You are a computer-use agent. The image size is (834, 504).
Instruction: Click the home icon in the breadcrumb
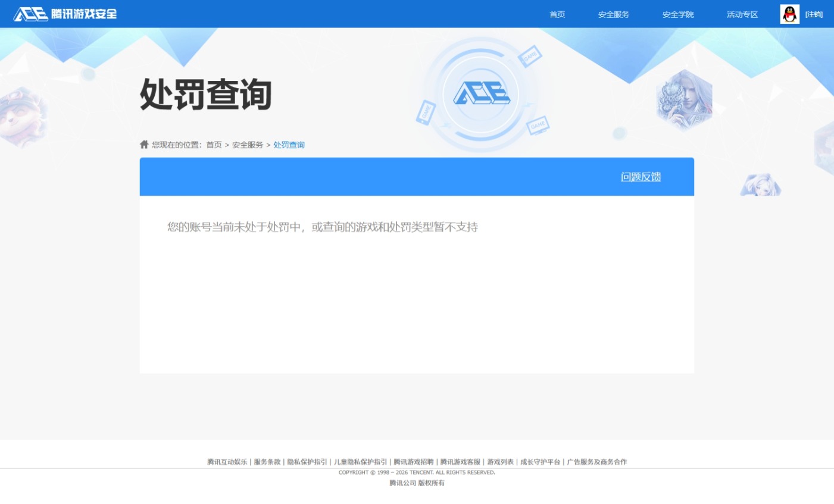(144, 144)
